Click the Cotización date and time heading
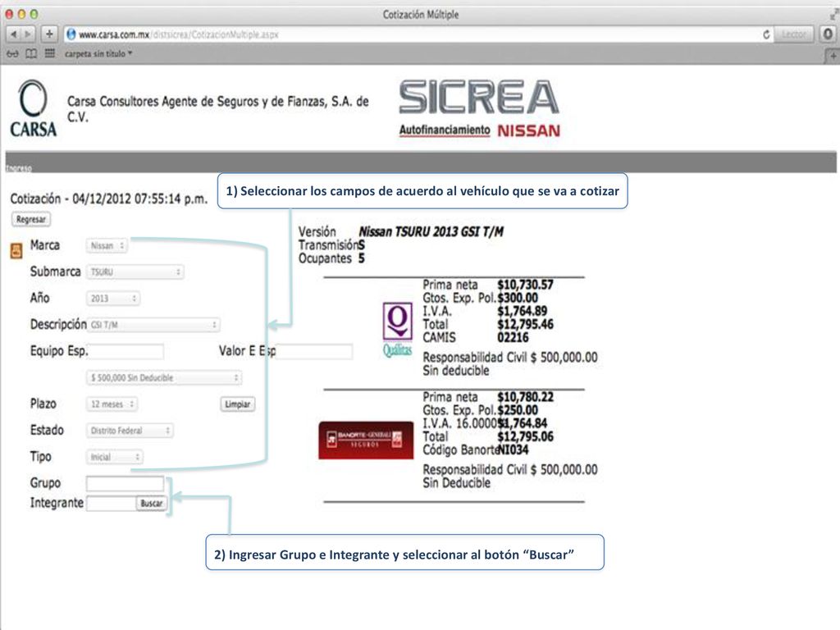 click(x=109, y=199)
